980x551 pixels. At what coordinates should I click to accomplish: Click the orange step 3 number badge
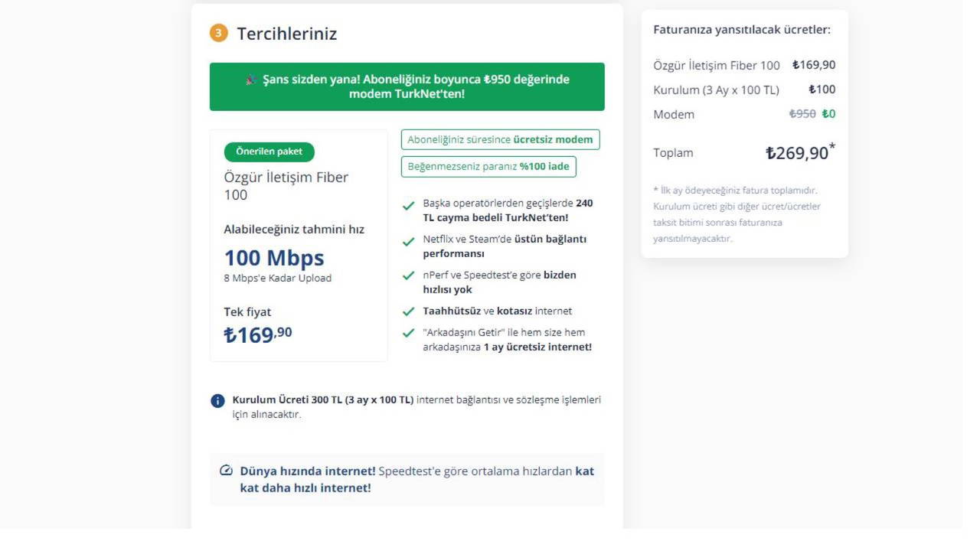pyautogui.click(x=219, y=33)
